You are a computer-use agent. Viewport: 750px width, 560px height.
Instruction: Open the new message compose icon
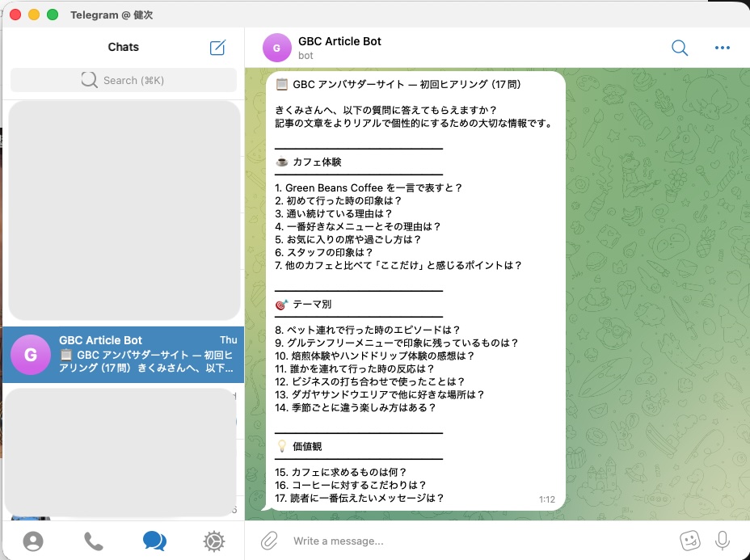point(217,48)
